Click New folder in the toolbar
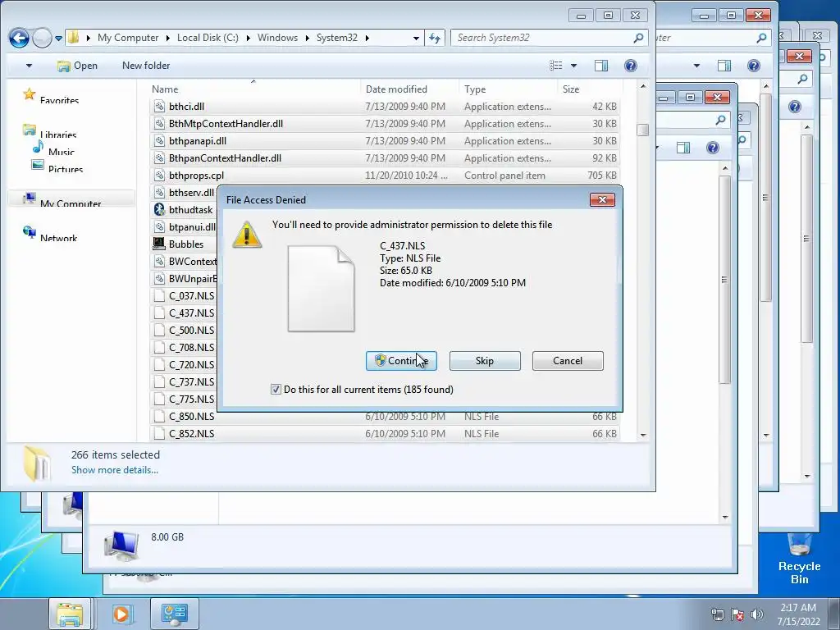Screen dimensions: 840x630 coord(146,66)
